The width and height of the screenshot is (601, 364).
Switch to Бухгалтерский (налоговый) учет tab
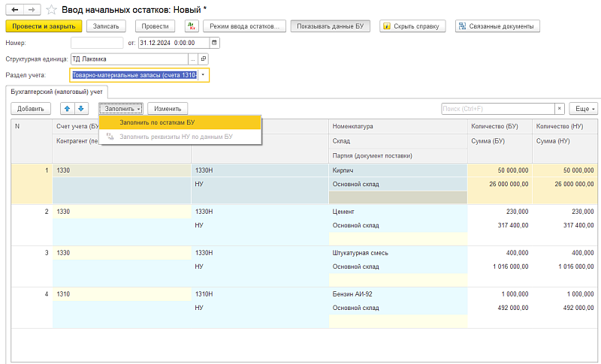click(x=56, y=92)
